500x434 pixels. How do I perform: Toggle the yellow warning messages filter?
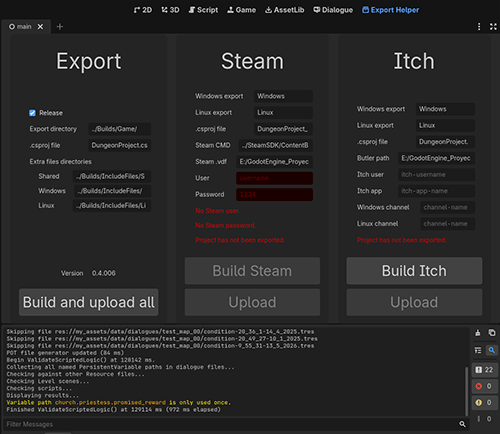tap(485, 403)
